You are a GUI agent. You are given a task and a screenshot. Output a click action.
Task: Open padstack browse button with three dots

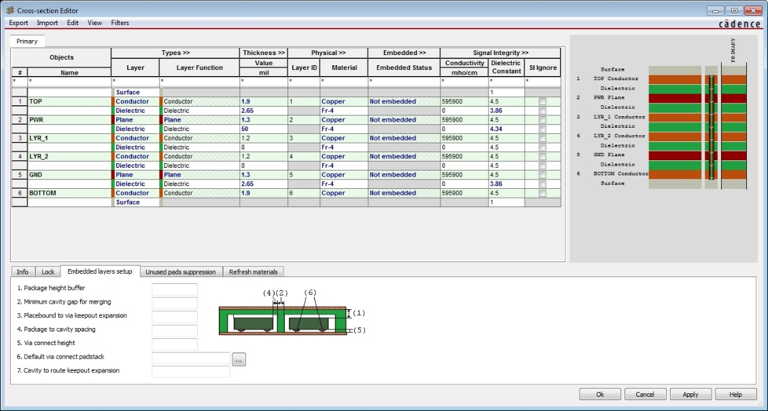pyautogui.click(x=239, y=360)
